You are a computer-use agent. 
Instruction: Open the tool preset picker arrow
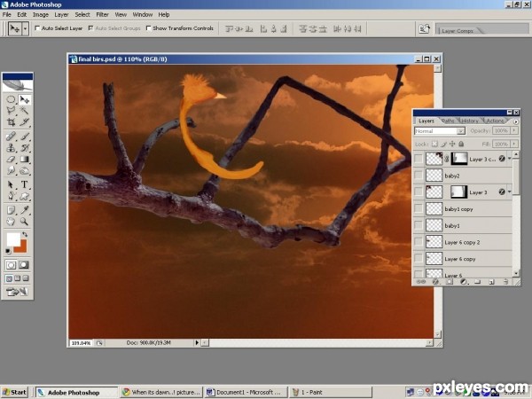[x=25, y=29]
